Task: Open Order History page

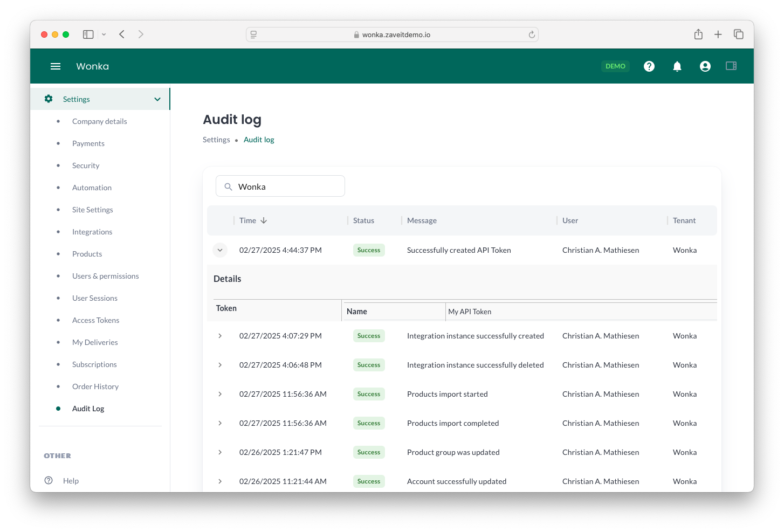Action: [95, 386]
